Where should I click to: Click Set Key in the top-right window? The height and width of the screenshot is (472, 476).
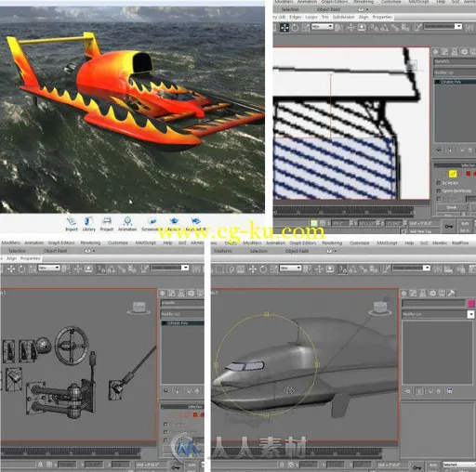pos(464,230)
